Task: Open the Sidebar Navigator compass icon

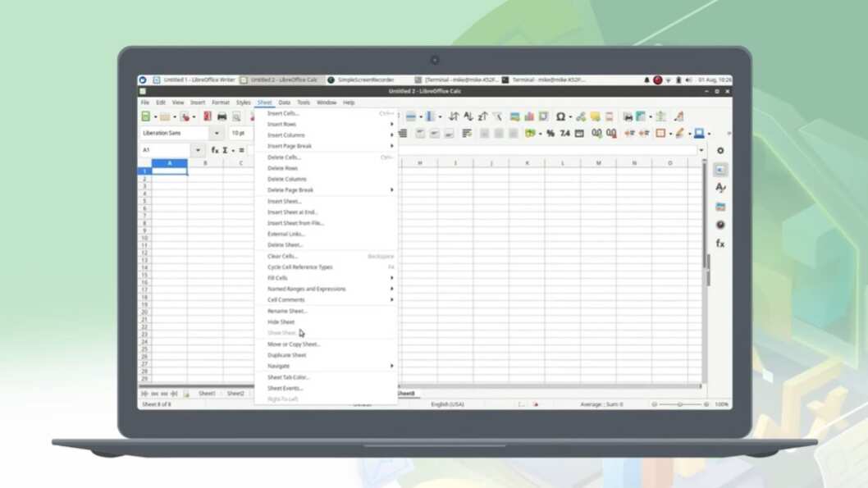Action: point(720,225)
